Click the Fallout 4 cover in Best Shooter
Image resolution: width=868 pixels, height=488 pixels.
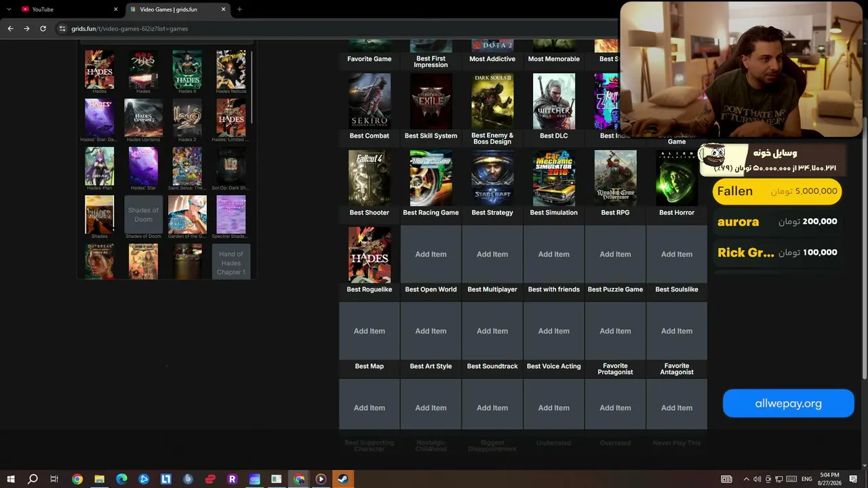point(370,178)
